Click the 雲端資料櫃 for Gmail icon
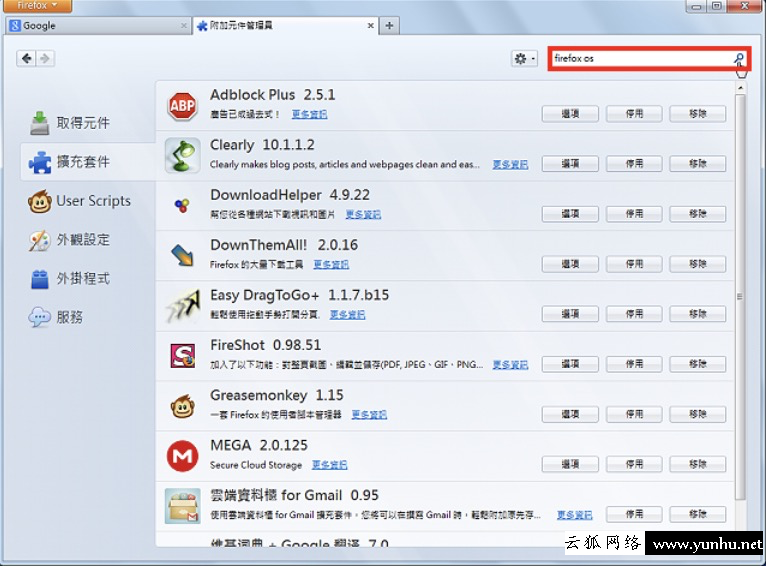766x566 pixels. 183,506
